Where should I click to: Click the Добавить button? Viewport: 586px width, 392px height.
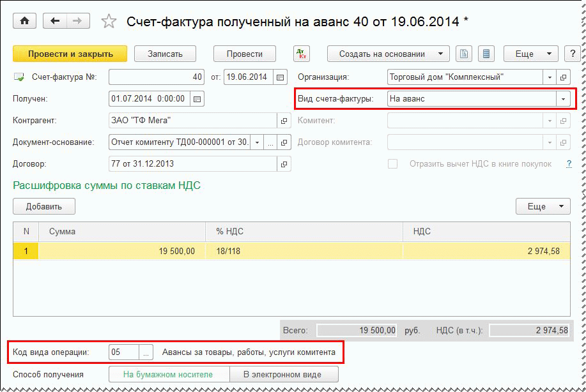tap(44, 206)
